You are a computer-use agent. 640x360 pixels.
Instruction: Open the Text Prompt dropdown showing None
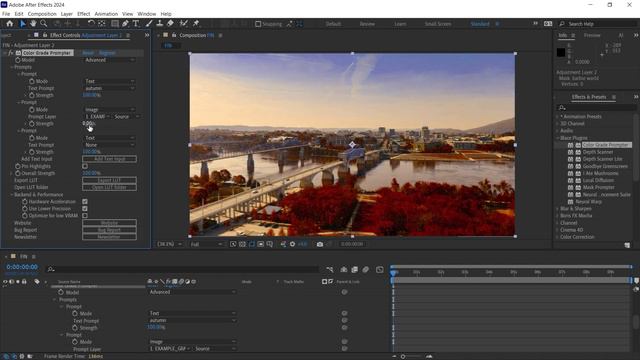click(x=109, y=145)
